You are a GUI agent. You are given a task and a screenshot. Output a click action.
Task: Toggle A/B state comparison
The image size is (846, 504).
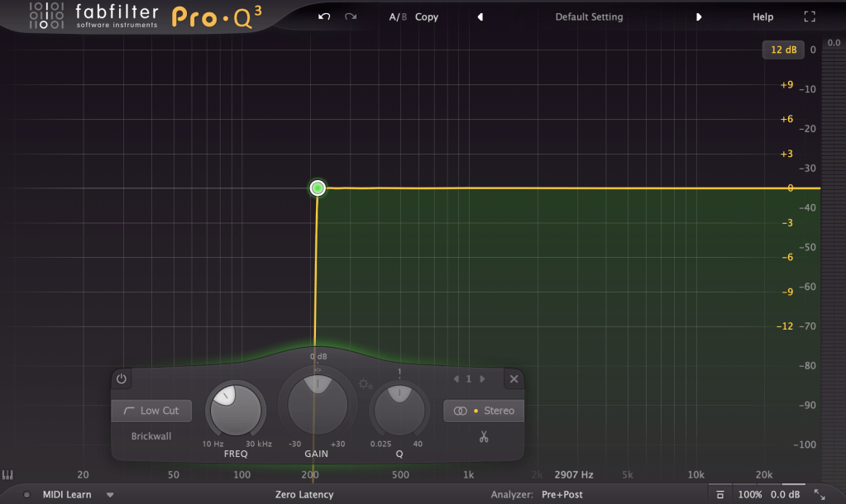click(399, 17)
